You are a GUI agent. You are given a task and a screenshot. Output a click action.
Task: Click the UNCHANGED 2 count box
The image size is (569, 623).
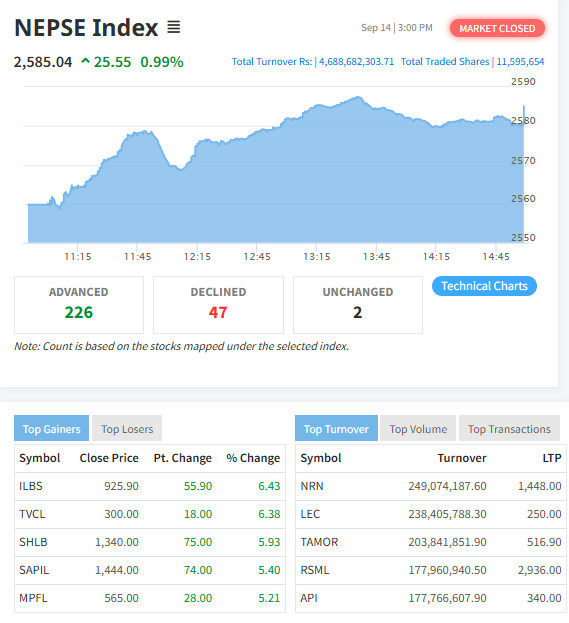(358, 305)
